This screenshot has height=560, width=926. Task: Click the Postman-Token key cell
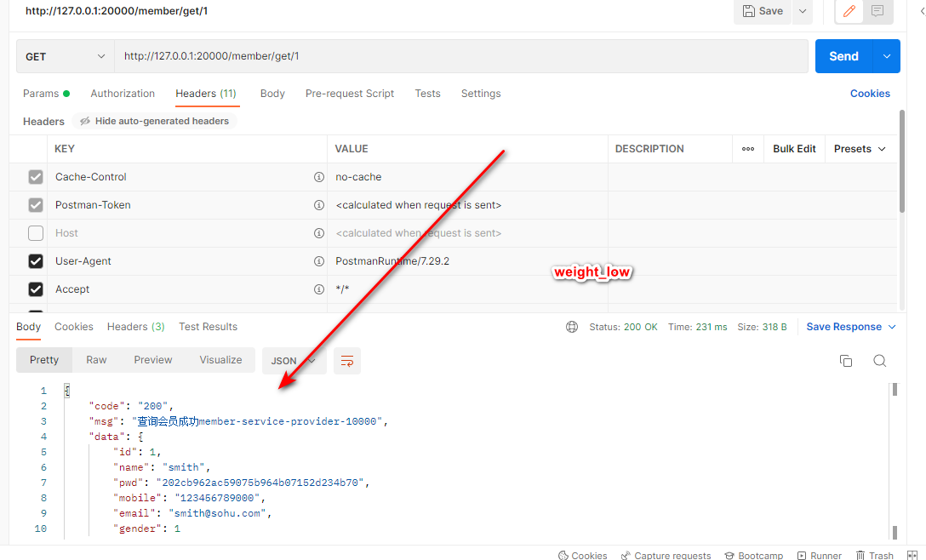click(x=186, y=205)
